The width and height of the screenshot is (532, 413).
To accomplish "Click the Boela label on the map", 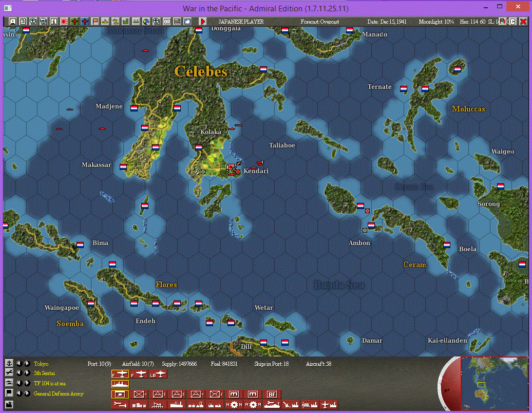I will (467, 249).
